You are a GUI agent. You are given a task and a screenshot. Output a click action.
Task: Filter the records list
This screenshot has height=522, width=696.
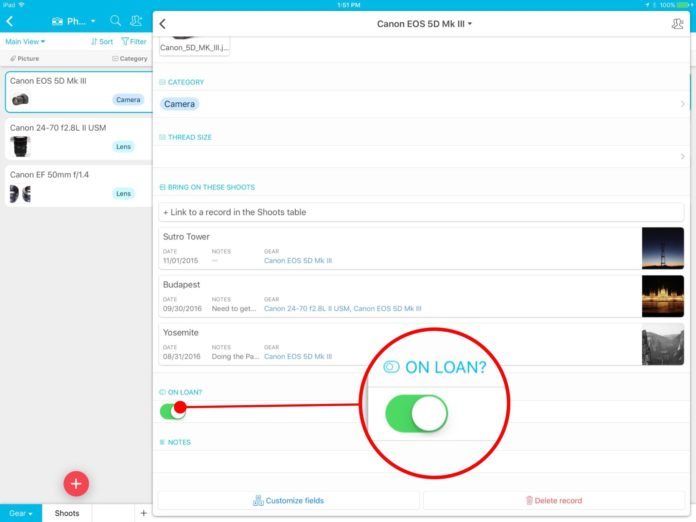click(x=134, y=41)
